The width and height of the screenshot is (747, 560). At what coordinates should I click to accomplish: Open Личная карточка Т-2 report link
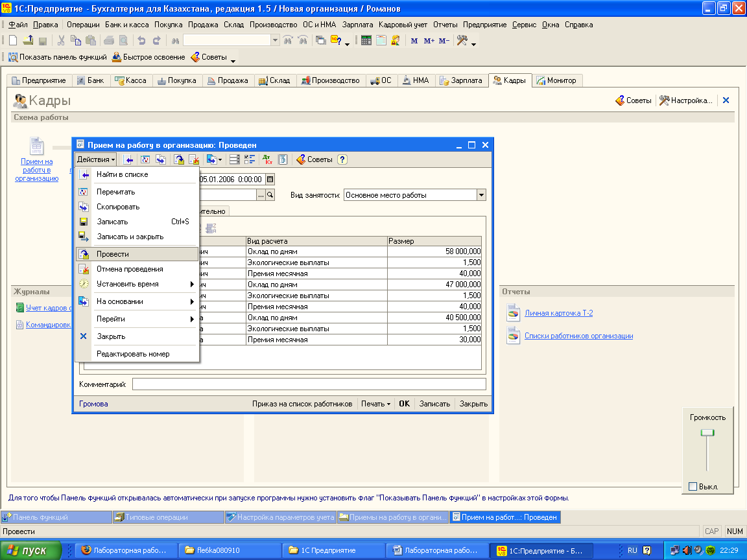pyautogui.click(x=558, y=313)
